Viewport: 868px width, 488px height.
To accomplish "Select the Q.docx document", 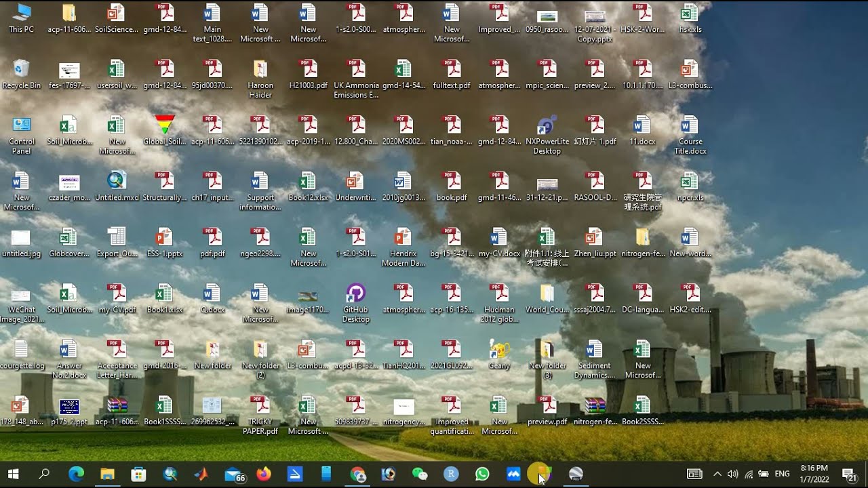I will pos(212,299).
